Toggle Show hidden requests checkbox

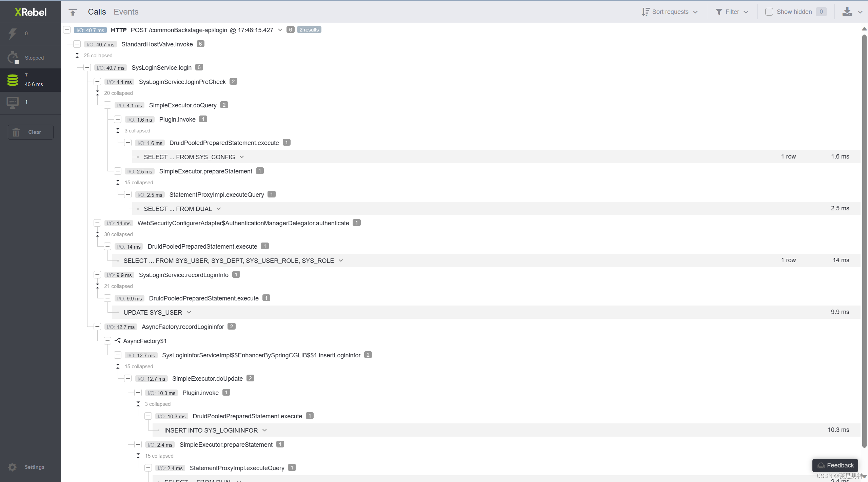point(769,12)
